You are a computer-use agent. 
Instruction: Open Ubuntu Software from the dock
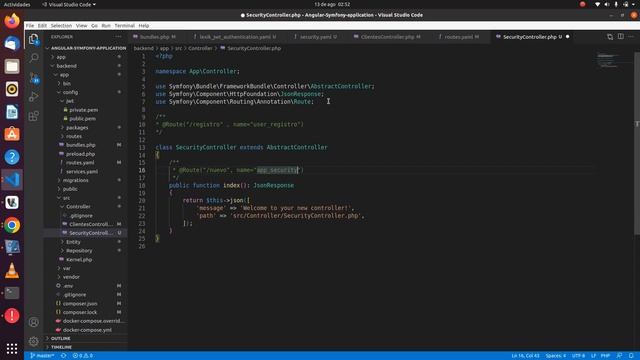[x=12, y=134]
